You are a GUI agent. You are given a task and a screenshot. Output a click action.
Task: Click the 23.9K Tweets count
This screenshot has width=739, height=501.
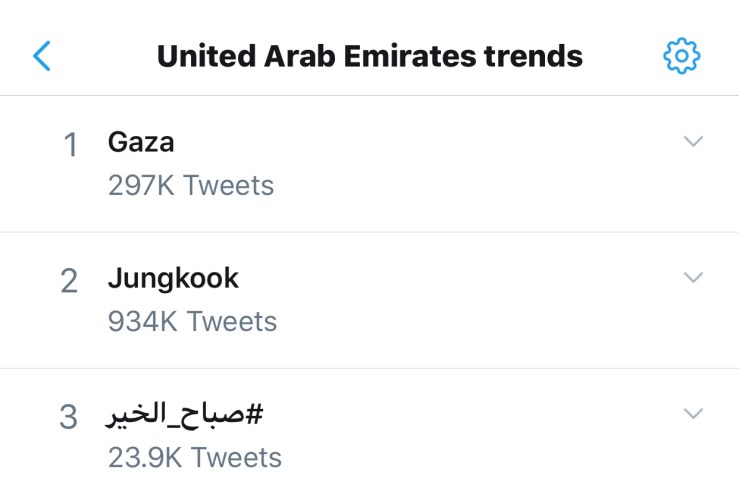(x=194, y=457)
